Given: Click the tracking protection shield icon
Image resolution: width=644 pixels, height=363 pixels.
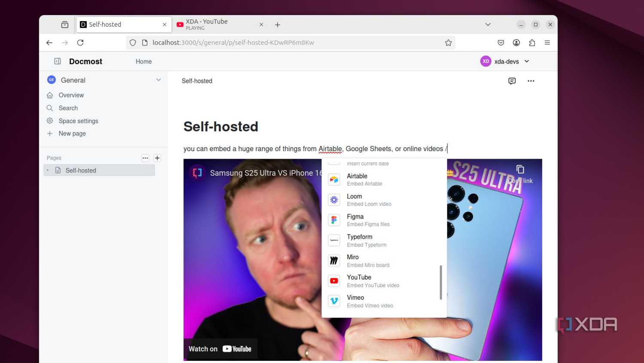Looking at the screenshot, I should pyautogui.click(x=133, y=43).
